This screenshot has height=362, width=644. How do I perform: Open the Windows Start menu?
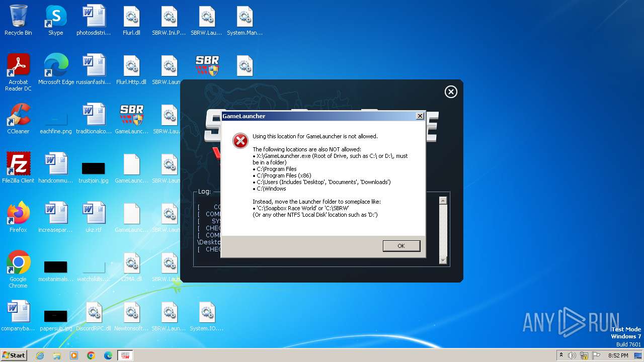[x=14, y=355]
